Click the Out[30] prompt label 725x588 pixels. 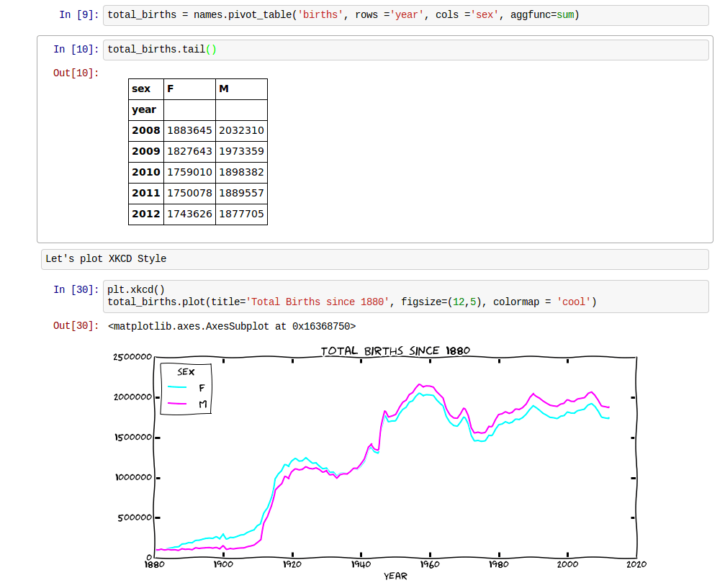click(76, 326)
